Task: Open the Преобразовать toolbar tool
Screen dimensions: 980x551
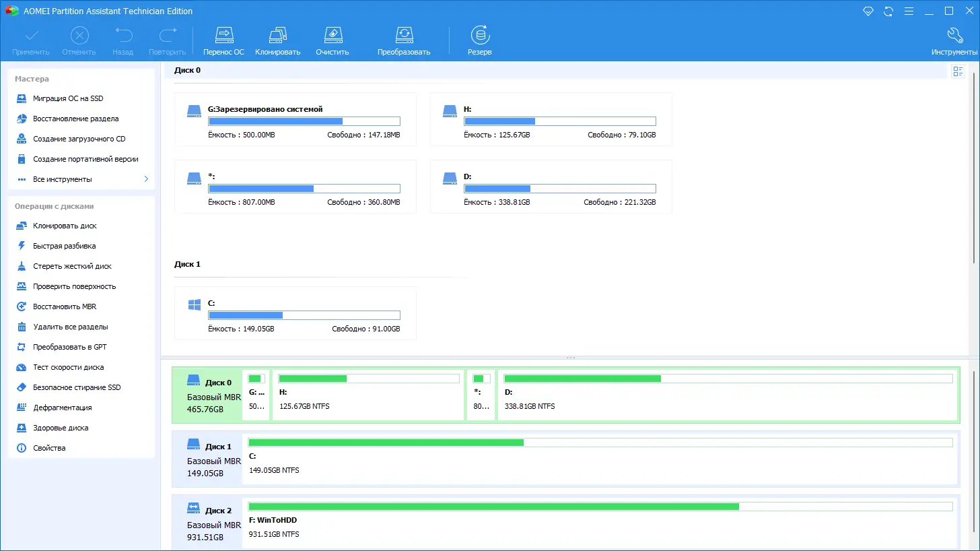Action: coord(404,40)
